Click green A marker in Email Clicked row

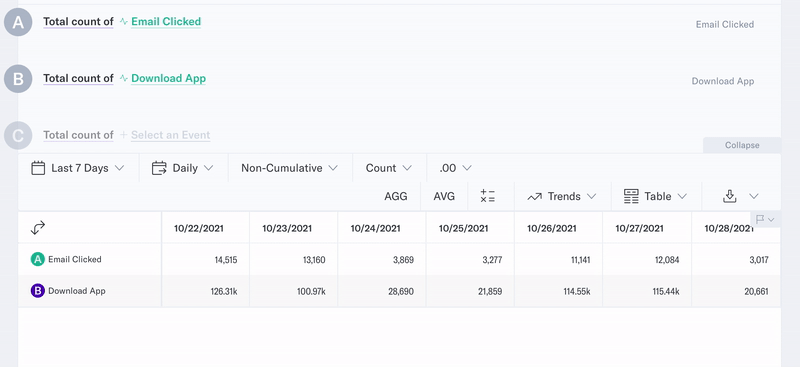[38, 259]
